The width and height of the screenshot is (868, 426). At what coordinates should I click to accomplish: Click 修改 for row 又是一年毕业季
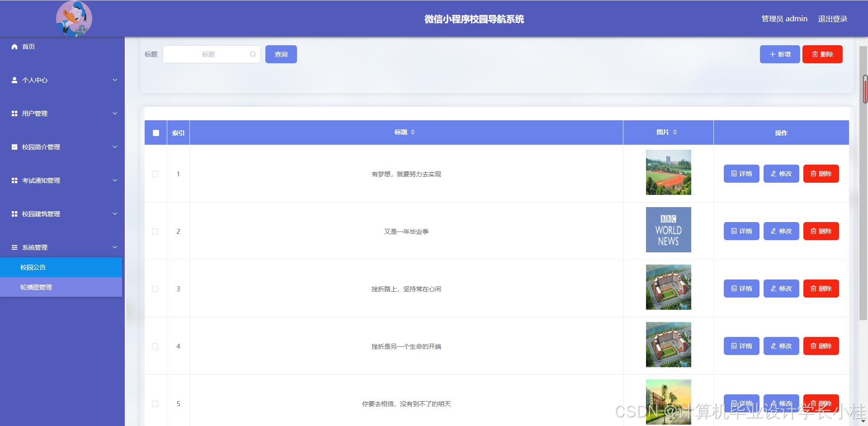(x=781, y=231)
